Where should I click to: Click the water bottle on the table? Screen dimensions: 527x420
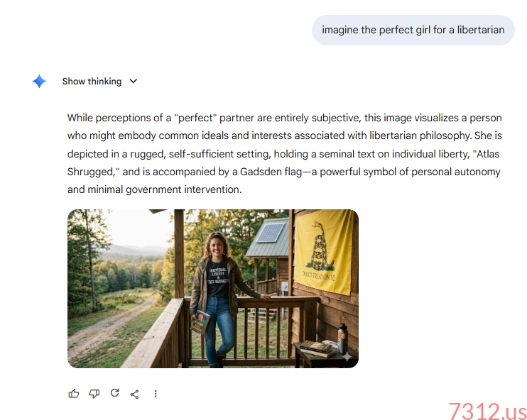click(x=342, y=338)
